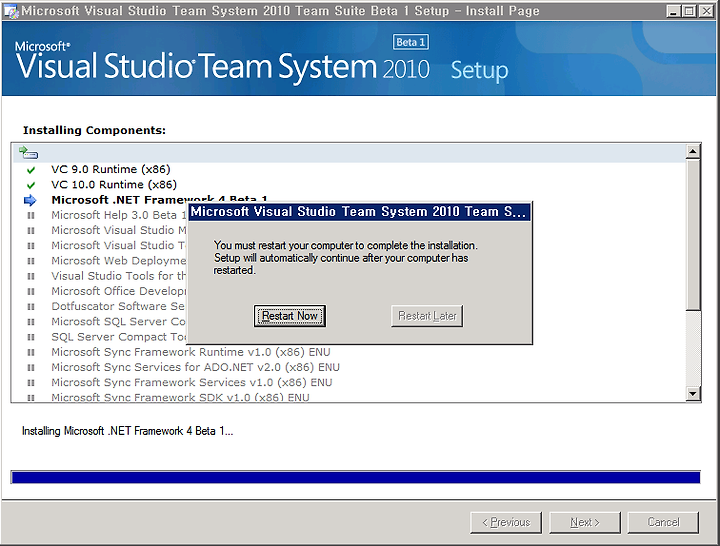
Task: Click the setup window's title bar icon
Action: point(11,11)
